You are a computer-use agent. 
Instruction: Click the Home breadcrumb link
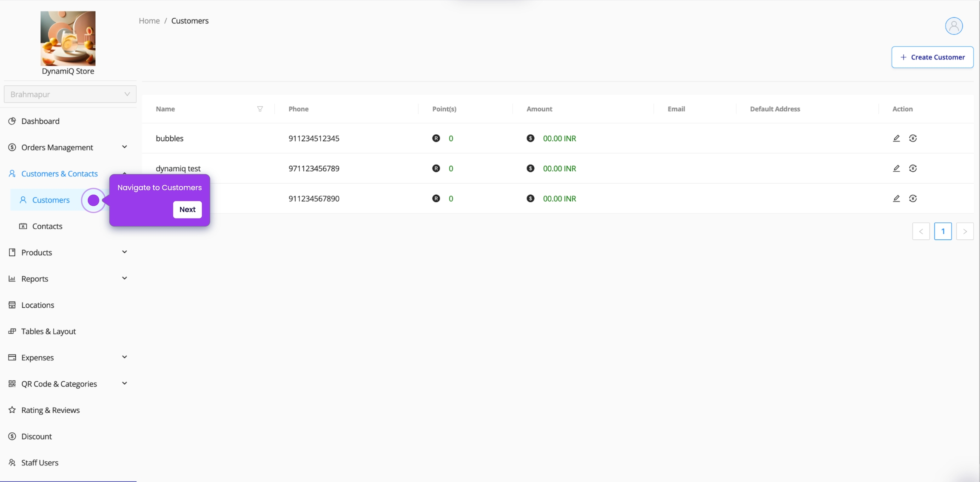tap(149, 21)
